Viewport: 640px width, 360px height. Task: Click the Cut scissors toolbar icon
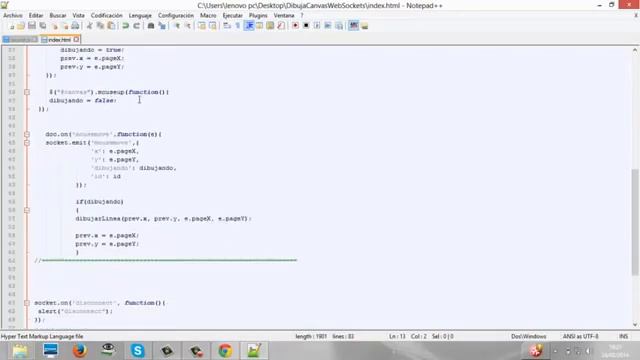[x=89, y=26]
